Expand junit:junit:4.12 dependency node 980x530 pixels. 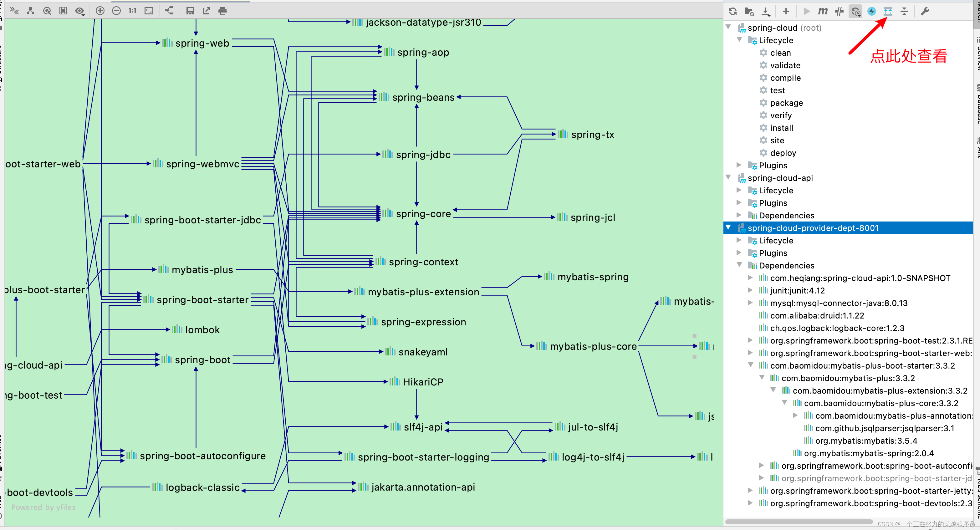click(x=750, y=290)
